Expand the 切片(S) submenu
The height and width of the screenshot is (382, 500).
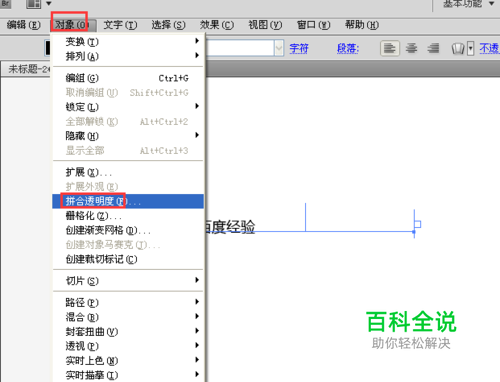click(128, 281)
